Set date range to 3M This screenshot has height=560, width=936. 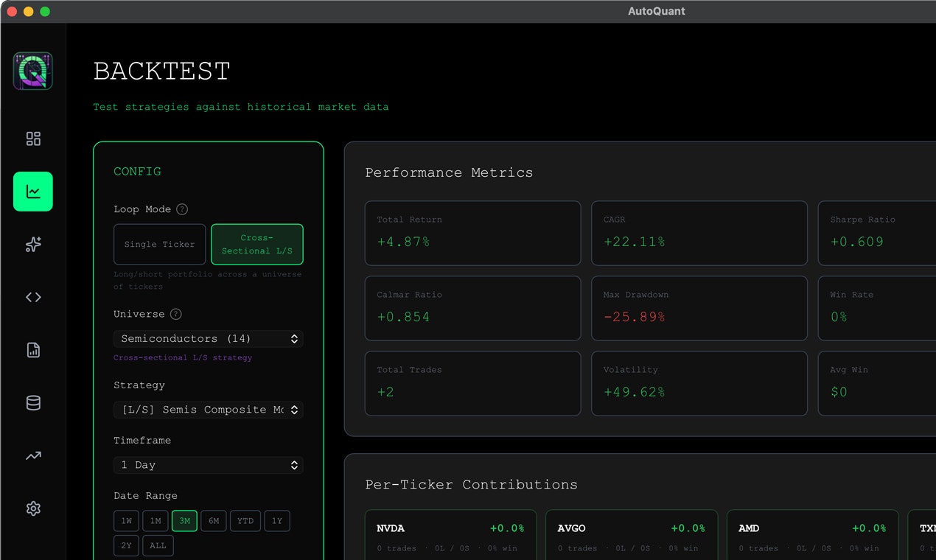coord(184,521)
